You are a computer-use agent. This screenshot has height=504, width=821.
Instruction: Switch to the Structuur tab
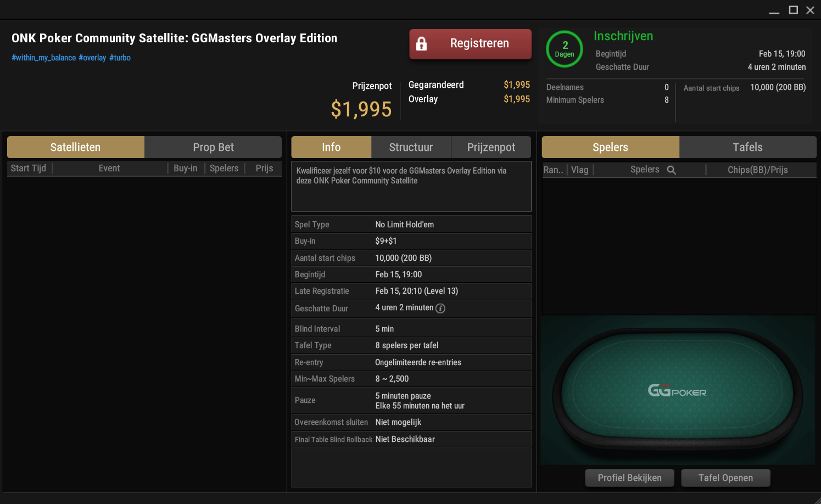(x=411, y=147)
